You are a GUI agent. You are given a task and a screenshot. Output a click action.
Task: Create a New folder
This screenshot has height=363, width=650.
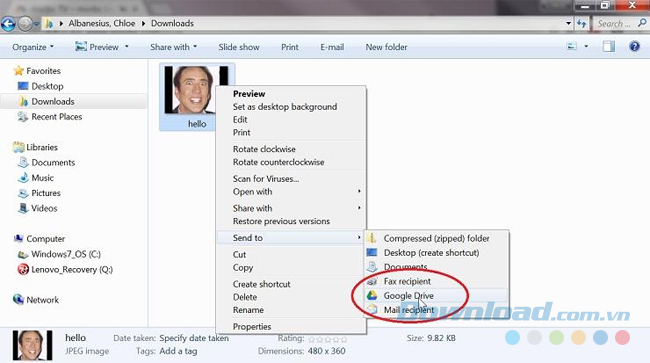tap(386, 47)
